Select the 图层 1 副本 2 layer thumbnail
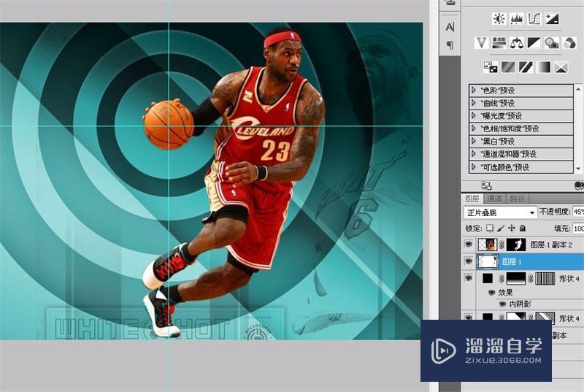 pos(488,245)
